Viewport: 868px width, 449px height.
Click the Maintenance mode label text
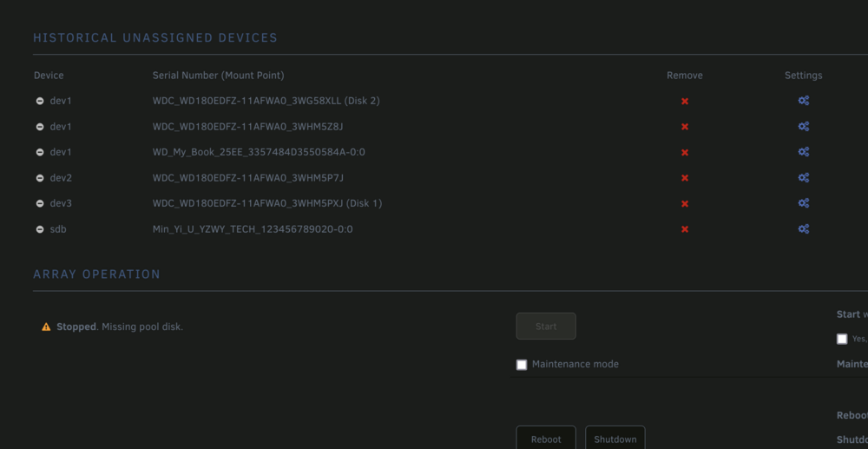pyautogui.click(x=575, y=364)
